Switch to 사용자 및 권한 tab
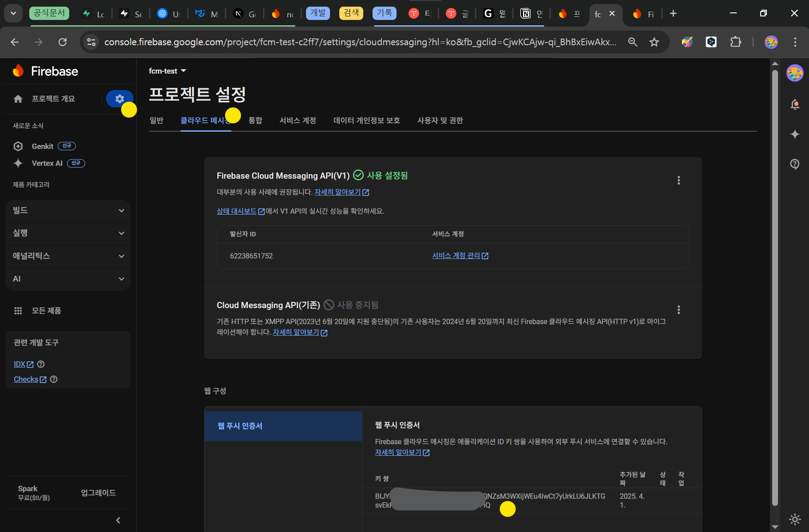Image resolution: width=809 pixels, height=532 pixels. coord(440,121)
